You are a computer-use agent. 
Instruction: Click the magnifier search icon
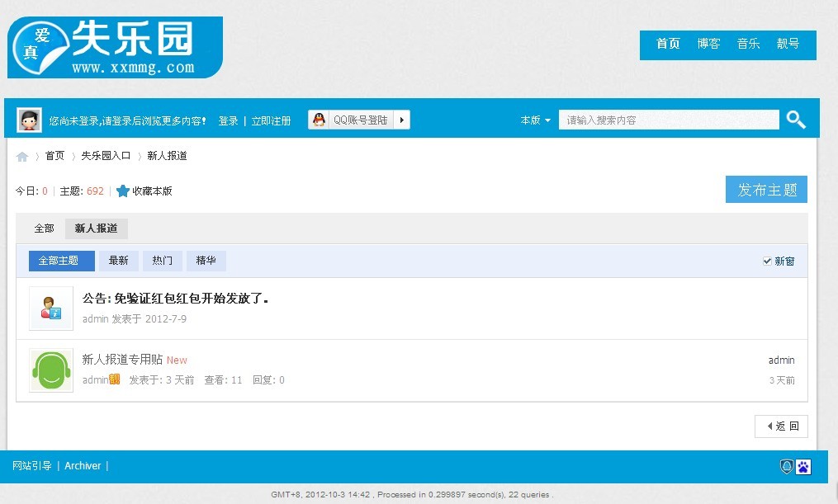point(796,120)
